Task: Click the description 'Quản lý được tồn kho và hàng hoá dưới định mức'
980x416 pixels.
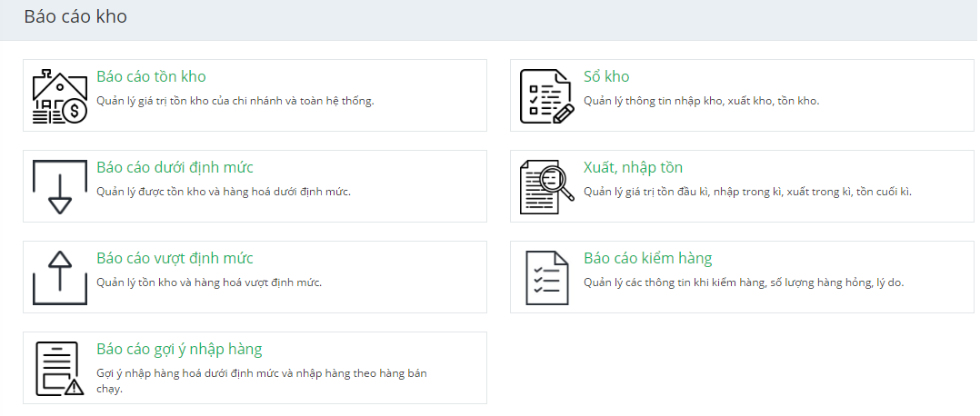Action: coord(223,192)
